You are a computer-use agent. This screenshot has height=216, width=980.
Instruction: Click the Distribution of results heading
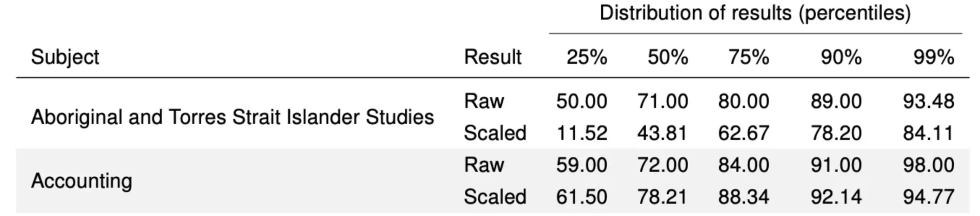click(x=755, y=13)
